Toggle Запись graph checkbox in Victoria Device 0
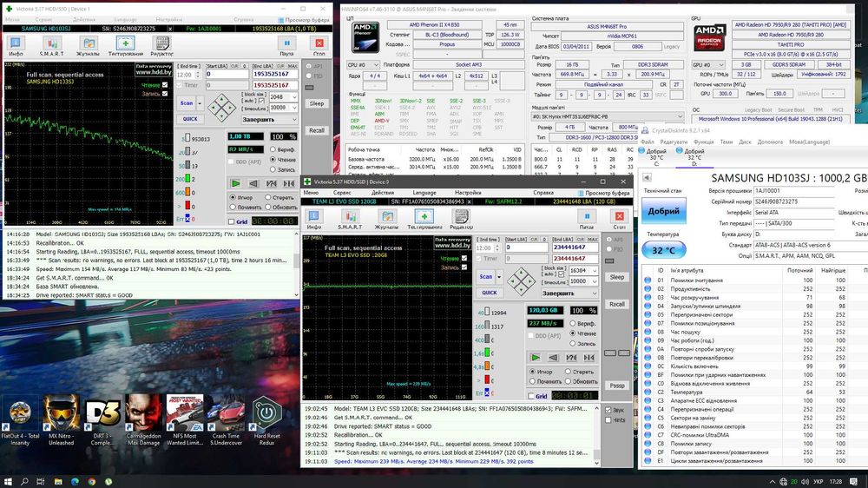Viewport: 868px width, 488px height. [x=464, y=267]
